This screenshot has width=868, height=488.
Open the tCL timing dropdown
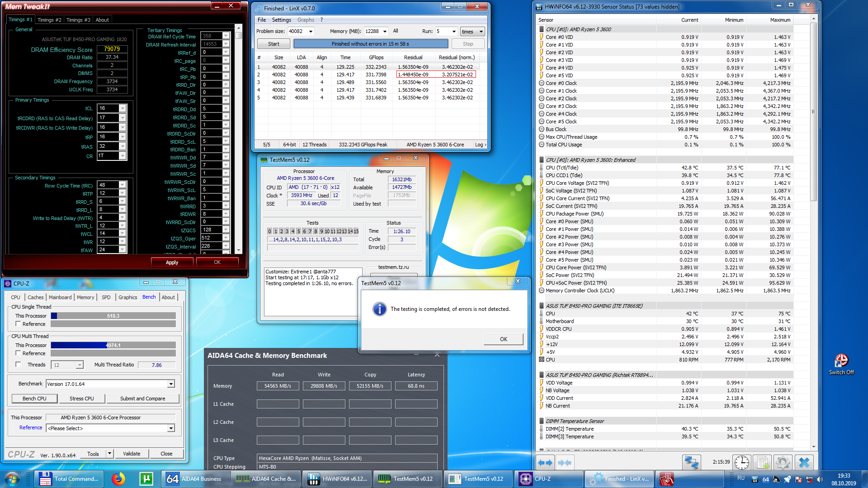(x=122, y=108)
